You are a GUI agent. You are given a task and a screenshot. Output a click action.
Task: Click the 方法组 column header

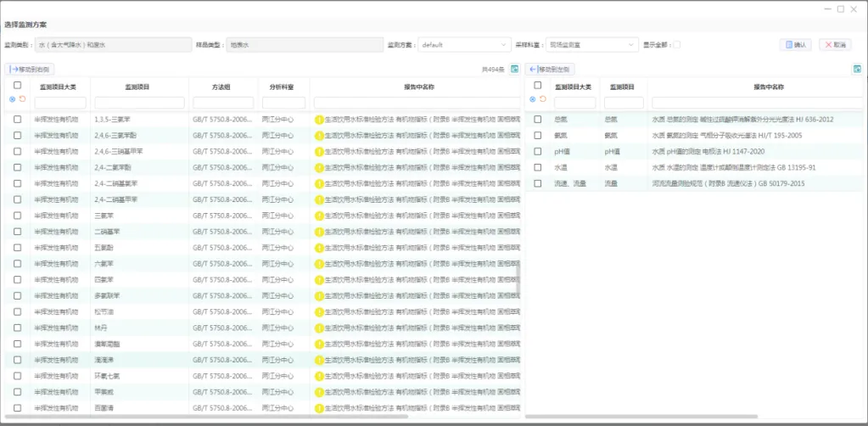pyautogui.click(x=221, y=87)
